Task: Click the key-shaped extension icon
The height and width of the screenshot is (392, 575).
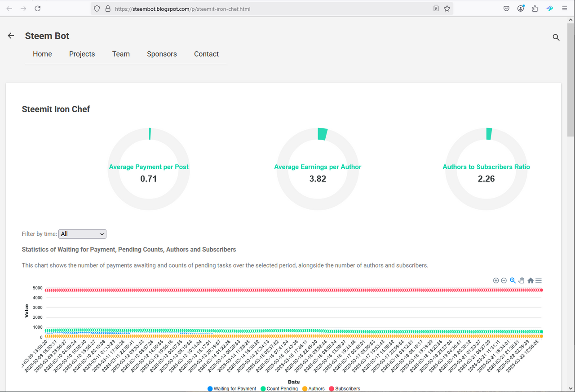Action: click(549, 9)
